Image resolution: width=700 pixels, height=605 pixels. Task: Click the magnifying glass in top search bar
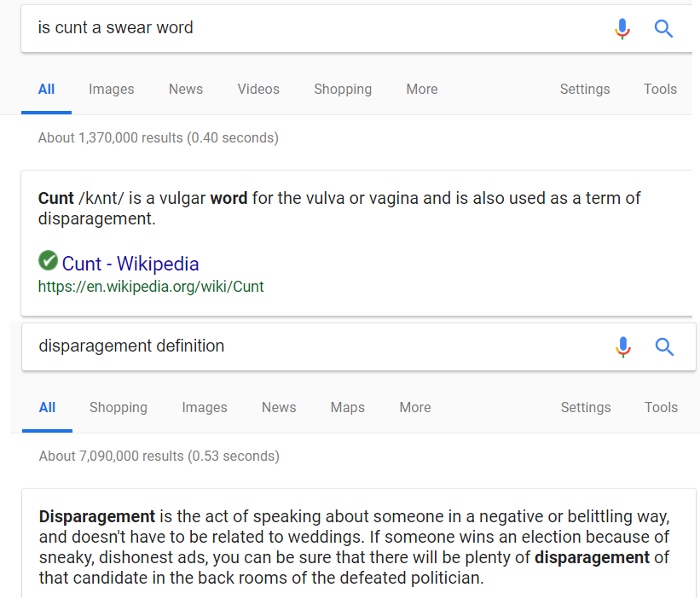coord(663,29)
